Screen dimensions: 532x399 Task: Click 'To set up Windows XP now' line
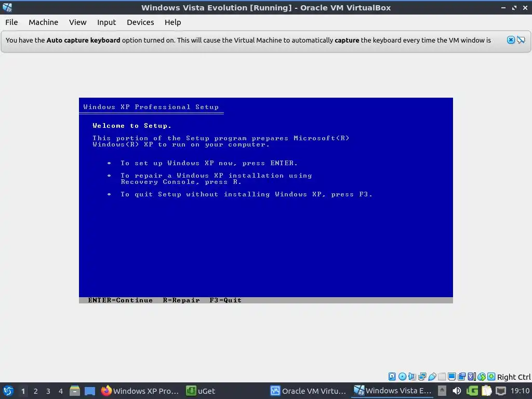pyautogui.click(x=209, y=163)
